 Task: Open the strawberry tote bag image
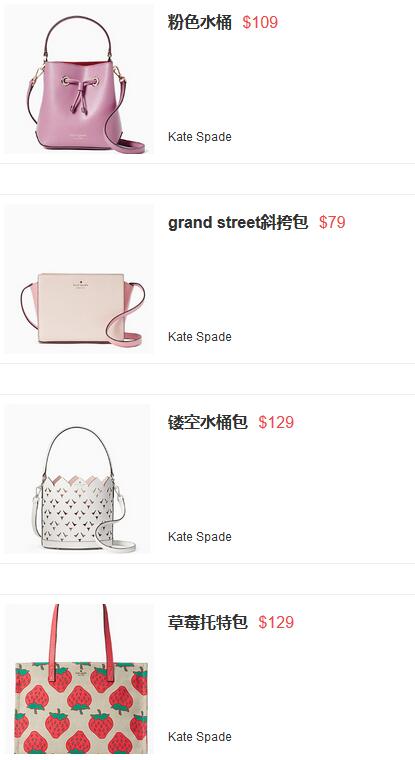[x=79, y=679]
